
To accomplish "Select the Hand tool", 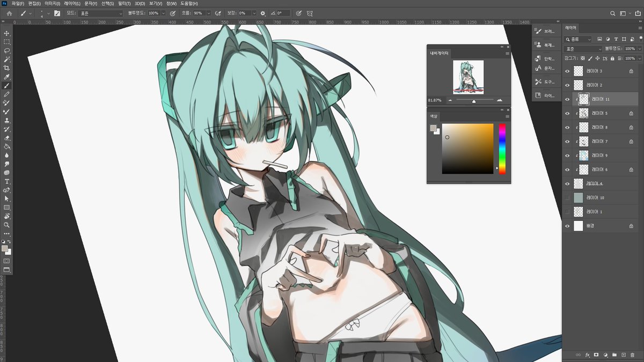I will tap(7, 216).
